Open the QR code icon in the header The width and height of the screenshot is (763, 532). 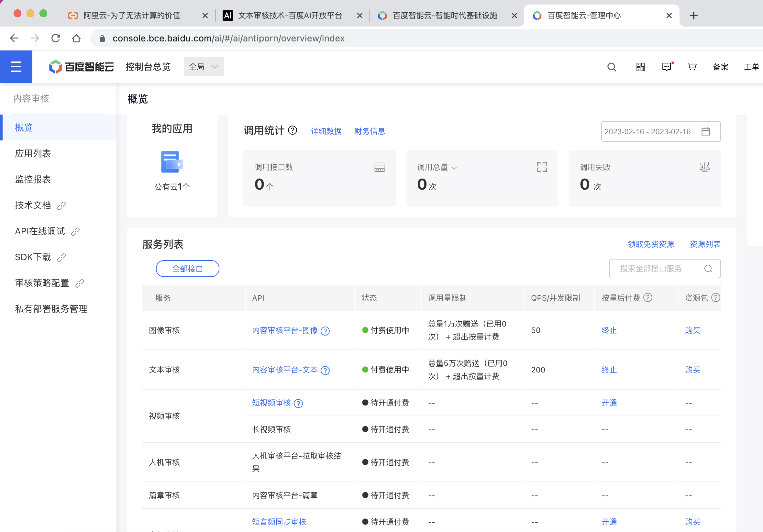click(640, 67)
